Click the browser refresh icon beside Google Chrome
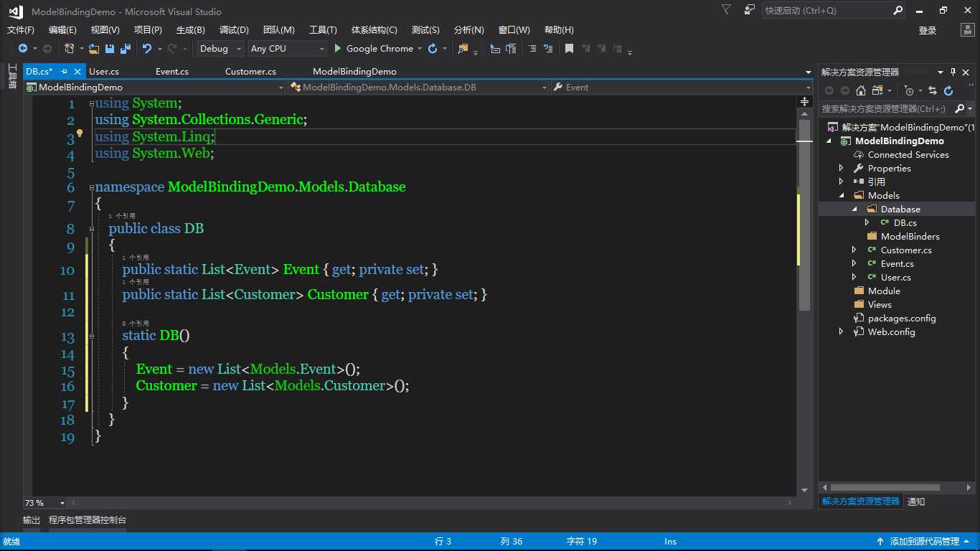 click(433, 49)
